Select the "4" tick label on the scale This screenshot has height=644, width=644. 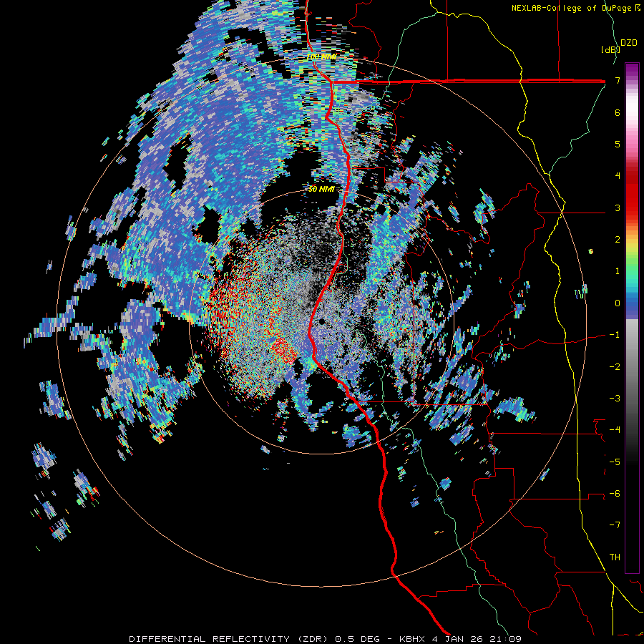(618, 176)
